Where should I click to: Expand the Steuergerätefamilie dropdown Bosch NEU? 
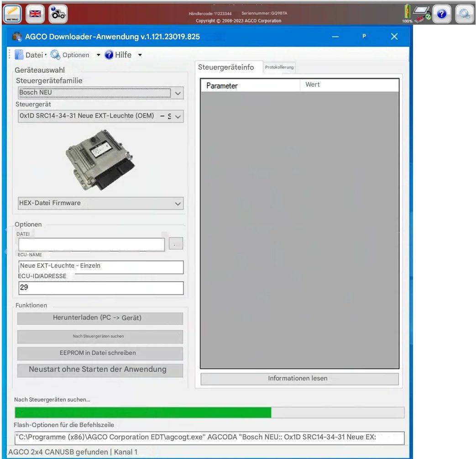coord(100,93)
